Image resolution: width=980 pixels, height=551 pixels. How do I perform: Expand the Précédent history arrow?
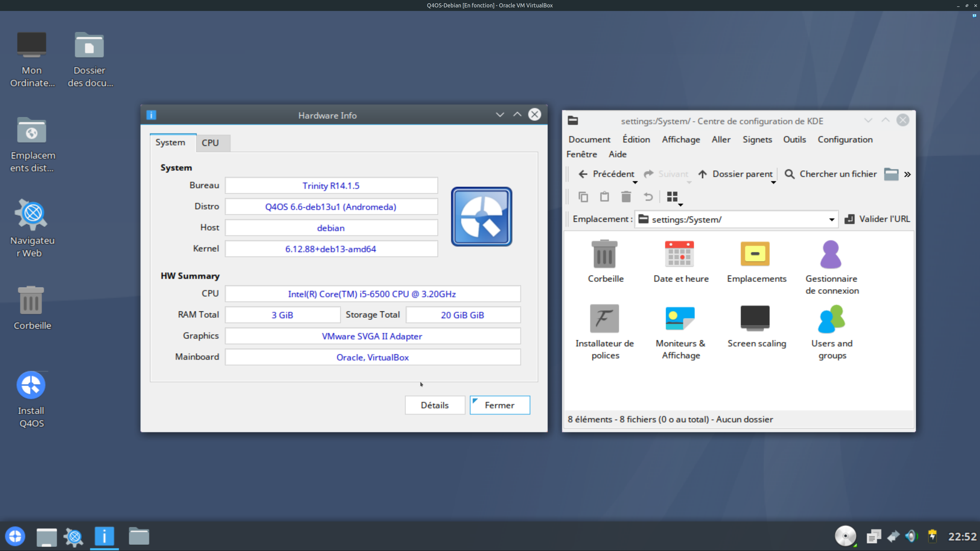point(635,183)
